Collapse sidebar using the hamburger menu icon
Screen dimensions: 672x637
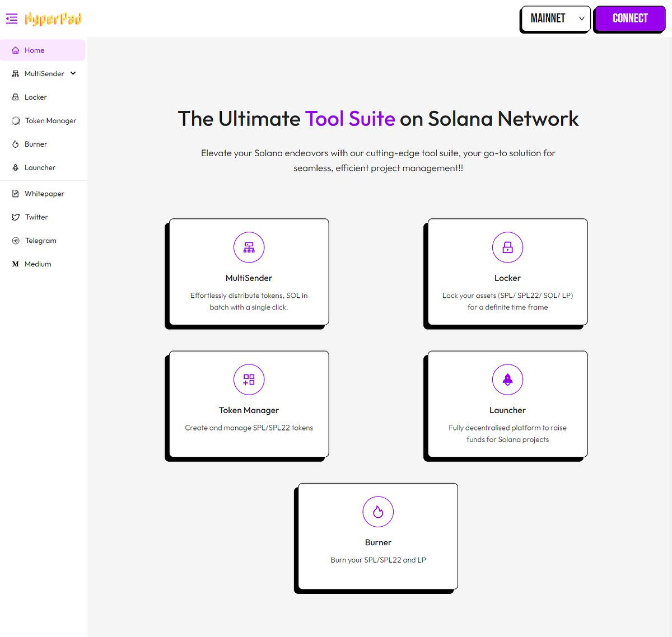pyautogui.click(x=12, y=18)
